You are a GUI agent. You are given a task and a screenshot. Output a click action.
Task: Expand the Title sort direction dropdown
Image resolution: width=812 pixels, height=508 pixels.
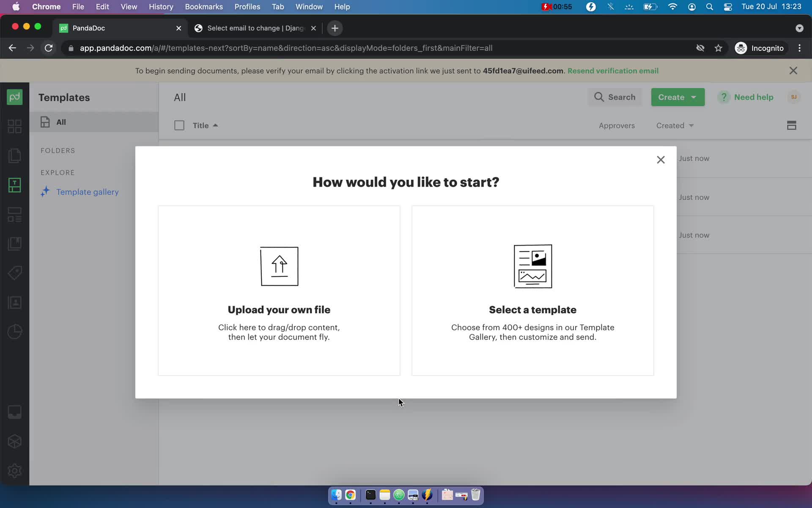click(216, 124)
